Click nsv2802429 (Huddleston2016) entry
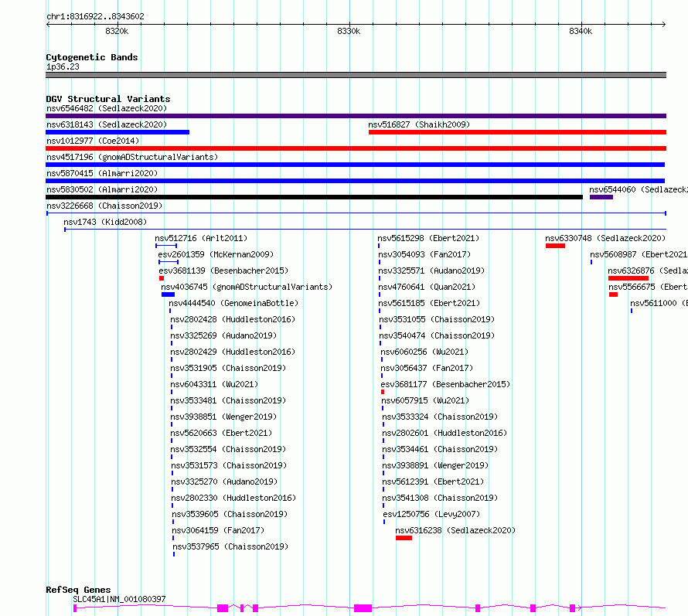This screenshot has width=688, height=616. point(233,352)
